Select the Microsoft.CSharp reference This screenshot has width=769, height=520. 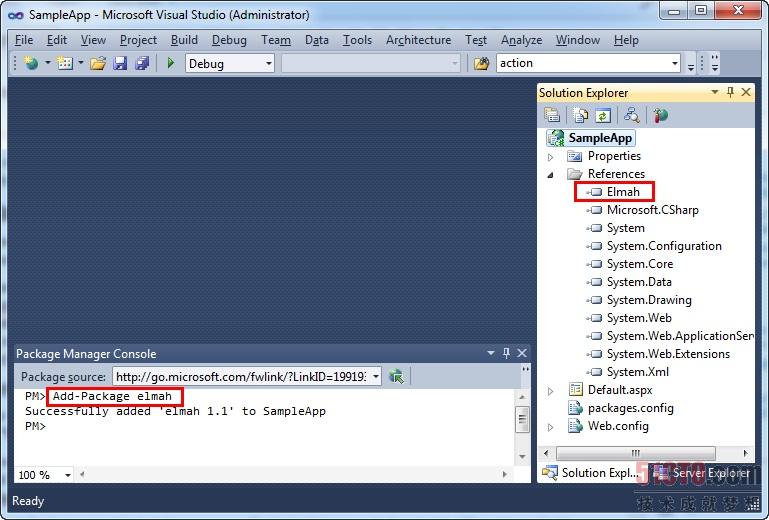[652, 210]
